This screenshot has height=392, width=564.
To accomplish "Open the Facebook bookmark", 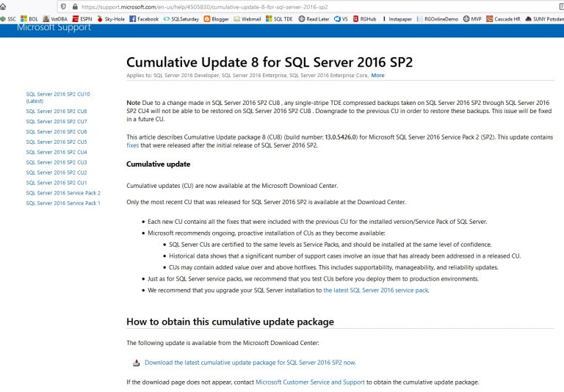I will pos(144,19).
